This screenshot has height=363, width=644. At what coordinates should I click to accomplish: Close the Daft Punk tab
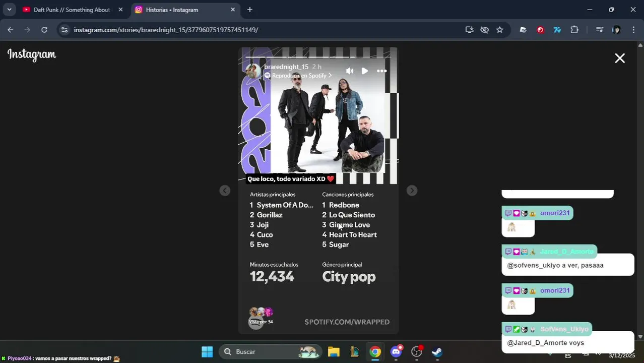pyautogui.click(x=120, y=10)
